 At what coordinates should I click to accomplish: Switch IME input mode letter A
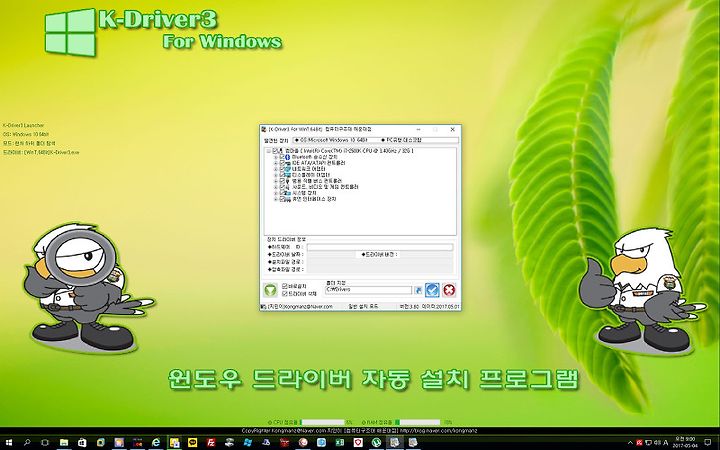point(666,443)
